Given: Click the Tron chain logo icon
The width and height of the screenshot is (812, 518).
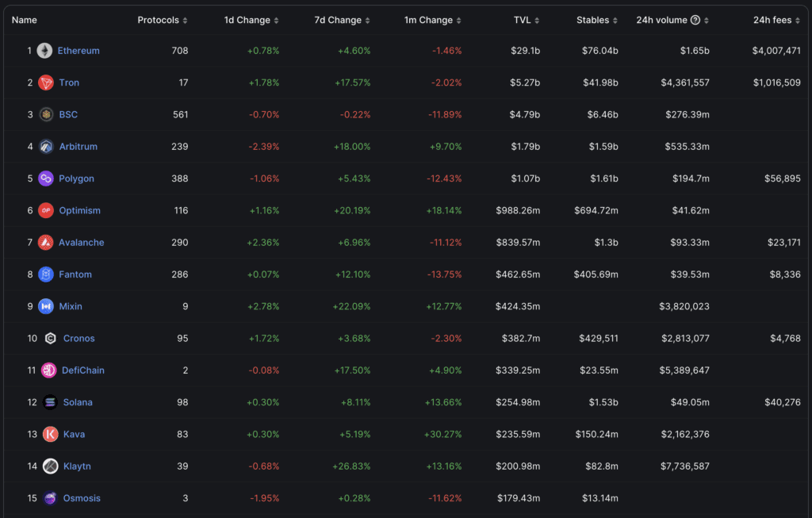Looking at the screenshot, I should tap(46, 82).
